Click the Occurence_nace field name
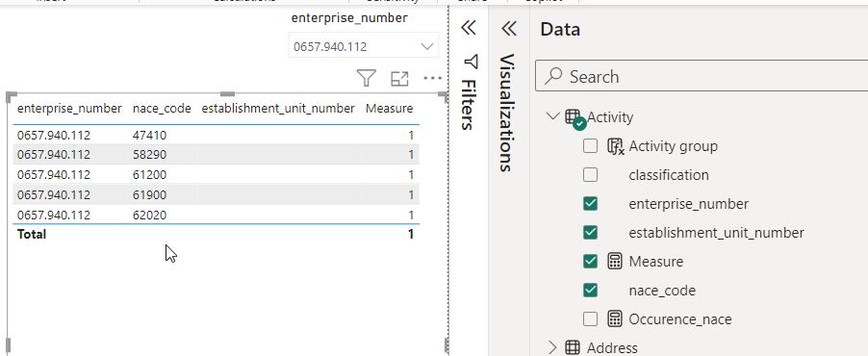Image resolution: width=868 pixels, height=356 pixels. (680, 319)
